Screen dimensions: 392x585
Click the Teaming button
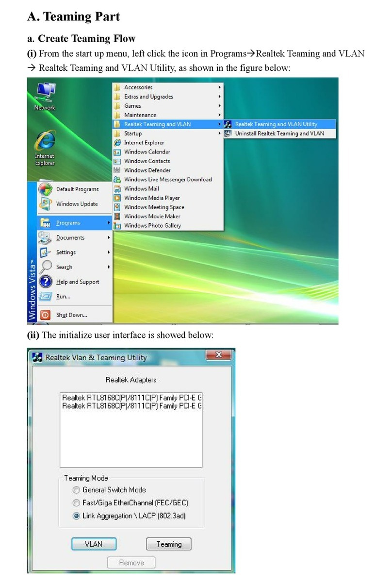(x=169, y=544)
